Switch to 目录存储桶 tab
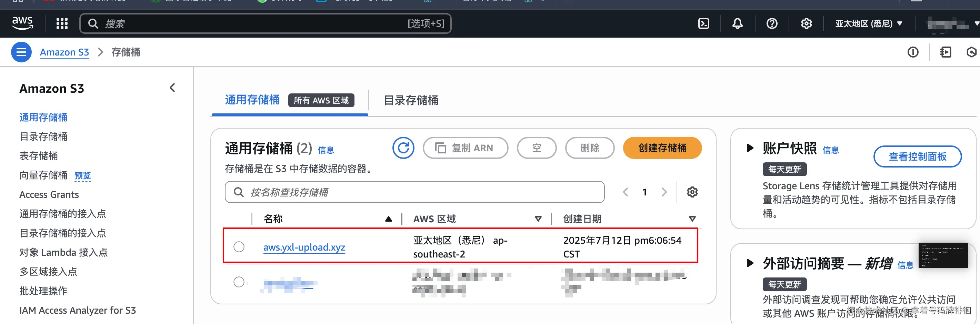980x324 pixels. (x=411, y=100)
